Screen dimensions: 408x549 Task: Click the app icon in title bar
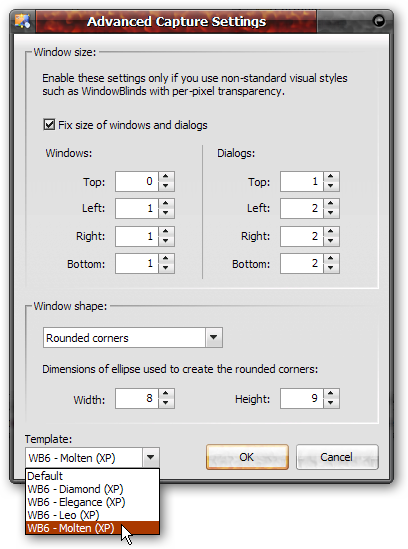pyautogui.click(x=22, y=21)
